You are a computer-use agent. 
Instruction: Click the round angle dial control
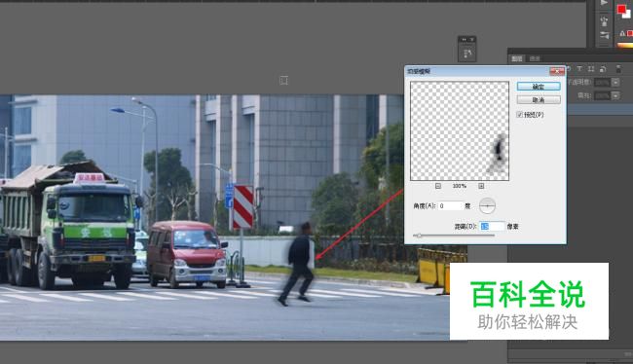(487, 205)
